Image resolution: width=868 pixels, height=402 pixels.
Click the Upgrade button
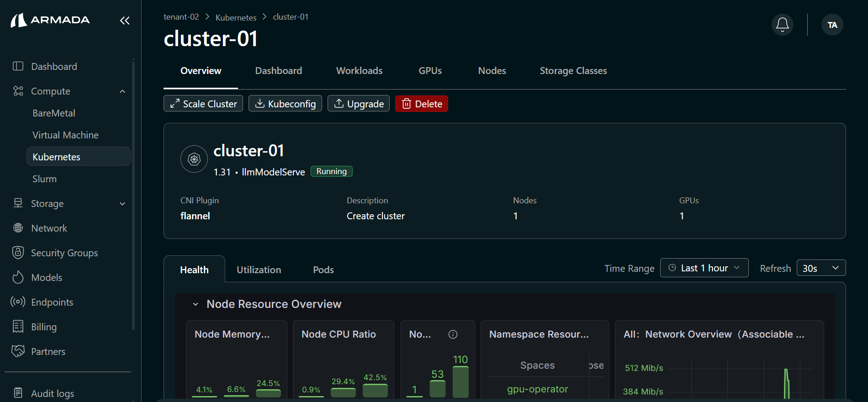pos(359,104)
